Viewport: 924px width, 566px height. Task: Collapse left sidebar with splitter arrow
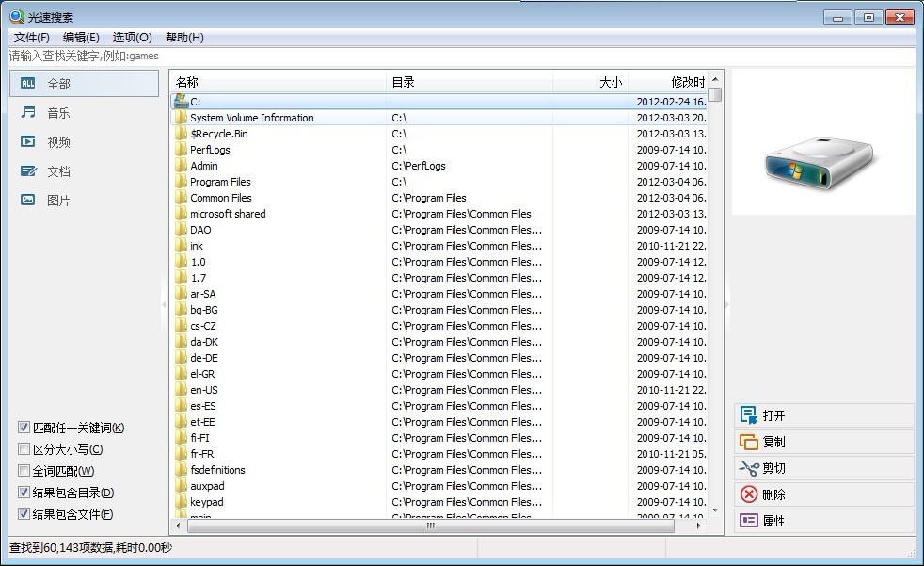click(164, 304)
